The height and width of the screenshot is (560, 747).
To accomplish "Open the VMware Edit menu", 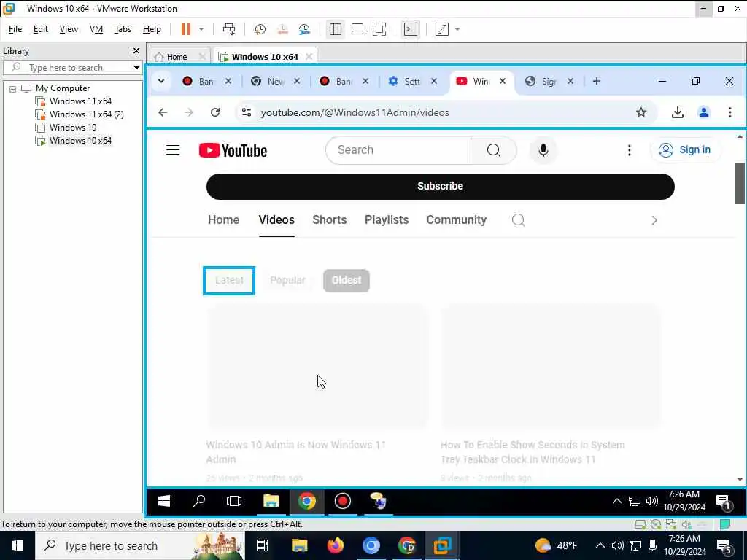I will [41, 29].
